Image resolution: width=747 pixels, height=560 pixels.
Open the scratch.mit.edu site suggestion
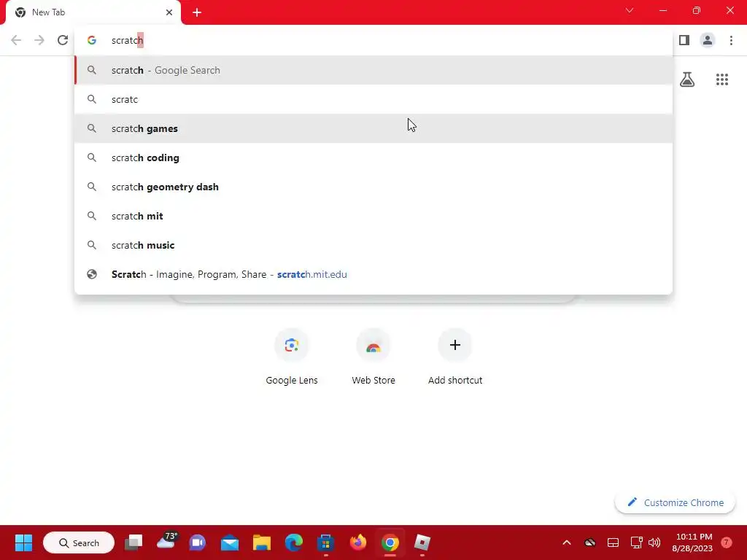[373, 274]
